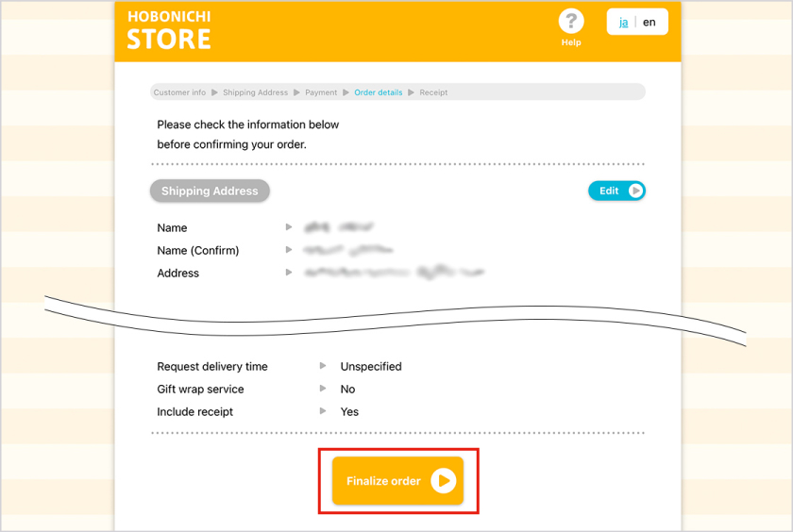
Task: Click the HOBONICHI STORE logo
Action: [169, 30]
